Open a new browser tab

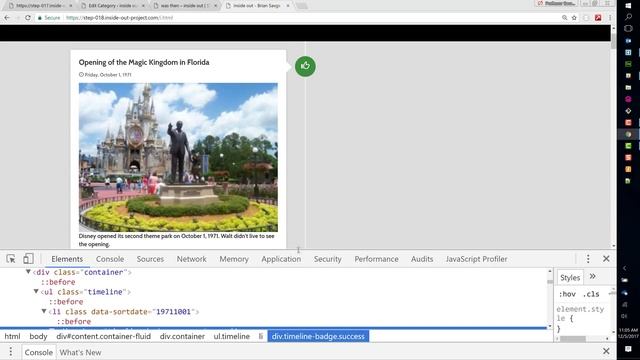[x=302, y=6]
